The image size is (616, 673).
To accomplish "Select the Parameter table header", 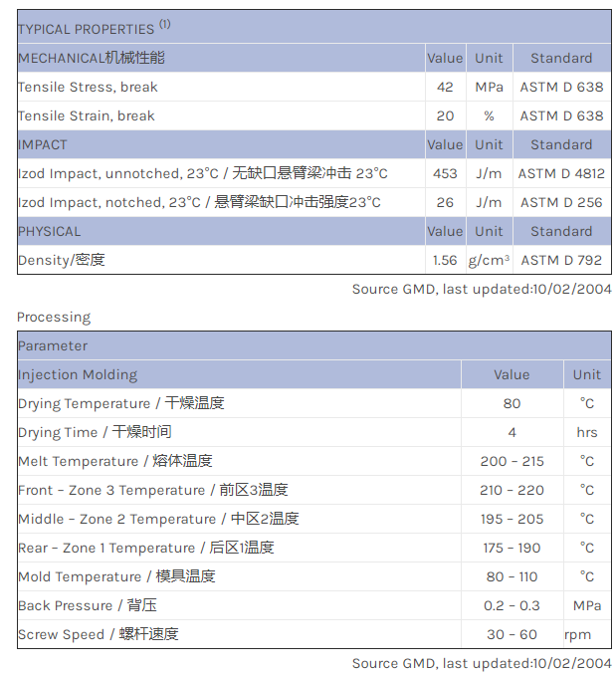I will click(53, 345).
